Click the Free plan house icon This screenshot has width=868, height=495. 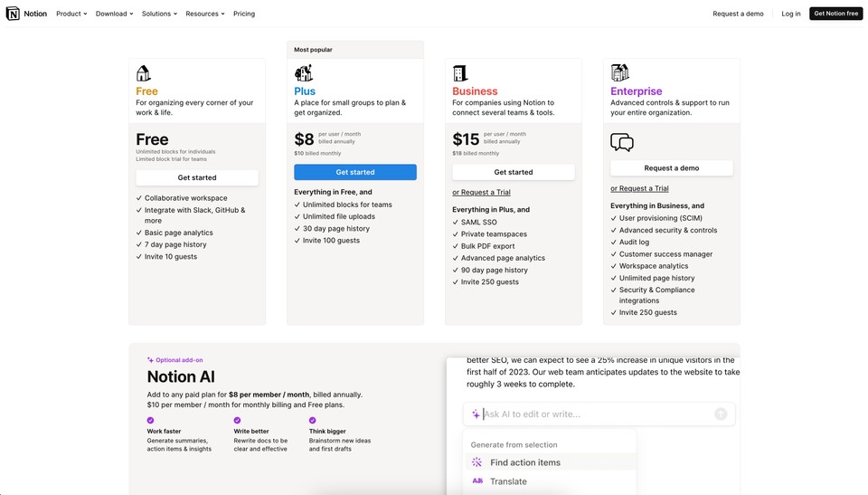point(144,73)
